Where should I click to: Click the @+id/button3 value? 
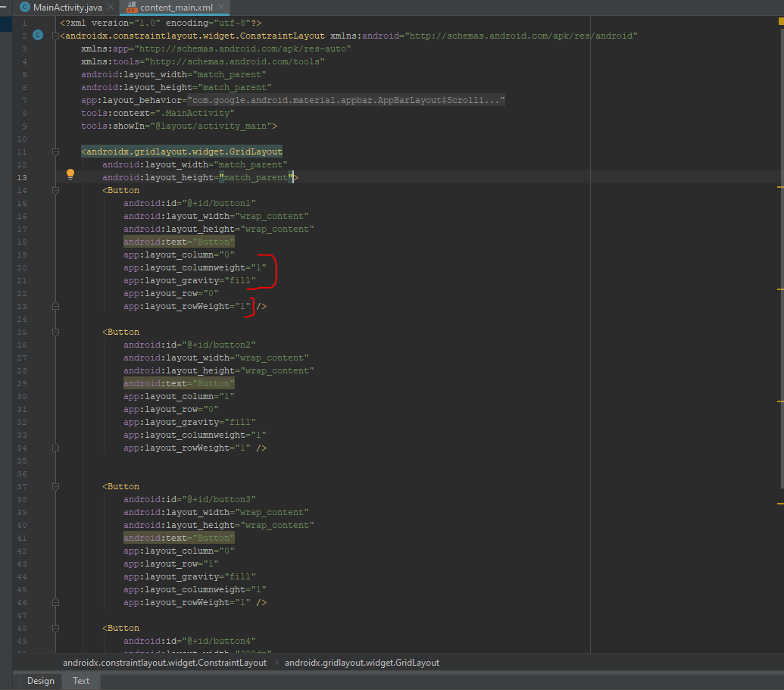click(219, 499)
